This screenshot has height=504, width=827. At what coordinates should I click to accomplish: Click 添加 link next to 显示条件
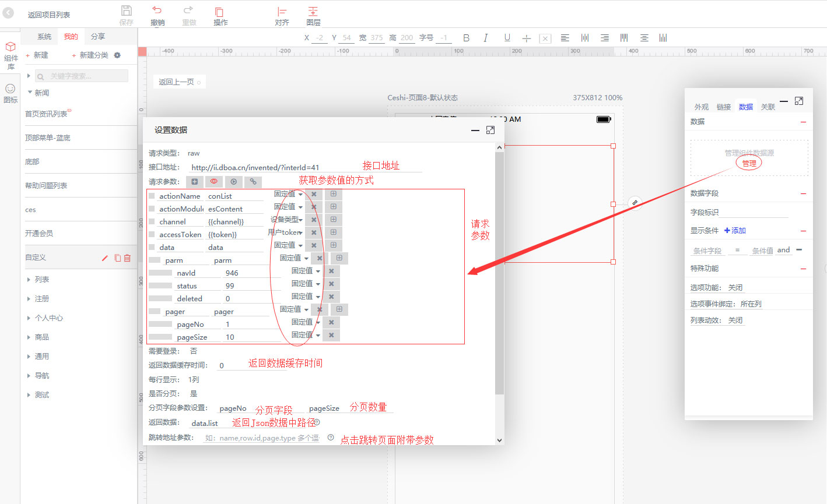[x=735, y=231]
